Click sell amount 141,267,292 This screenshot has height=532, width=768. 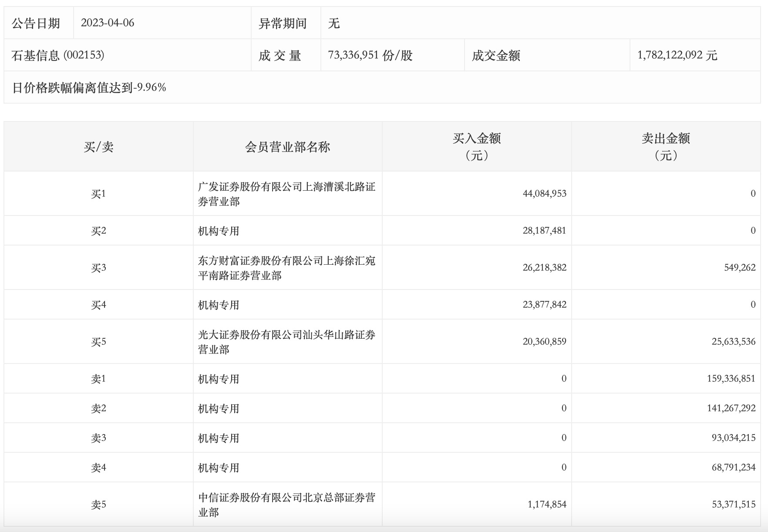point(731,408)
